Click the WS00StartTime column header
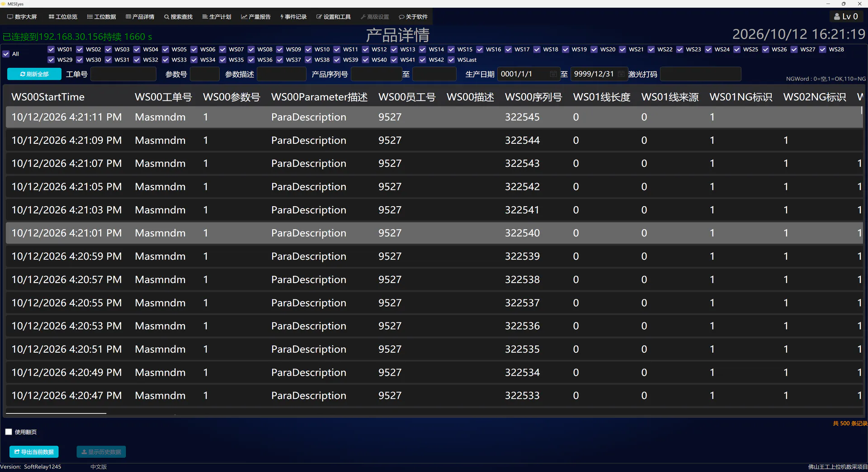The image size is (868, 472). tap(48, 97)
